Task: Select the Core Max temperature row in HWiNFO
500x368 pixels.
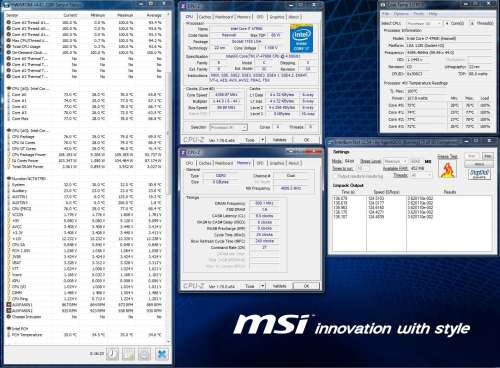Action: point(85,119)
